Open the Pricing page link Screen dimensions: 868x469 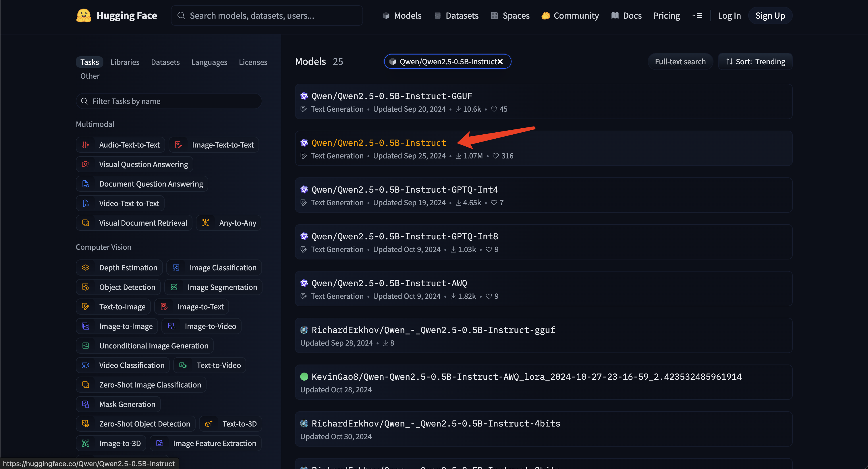coord(666,15)
